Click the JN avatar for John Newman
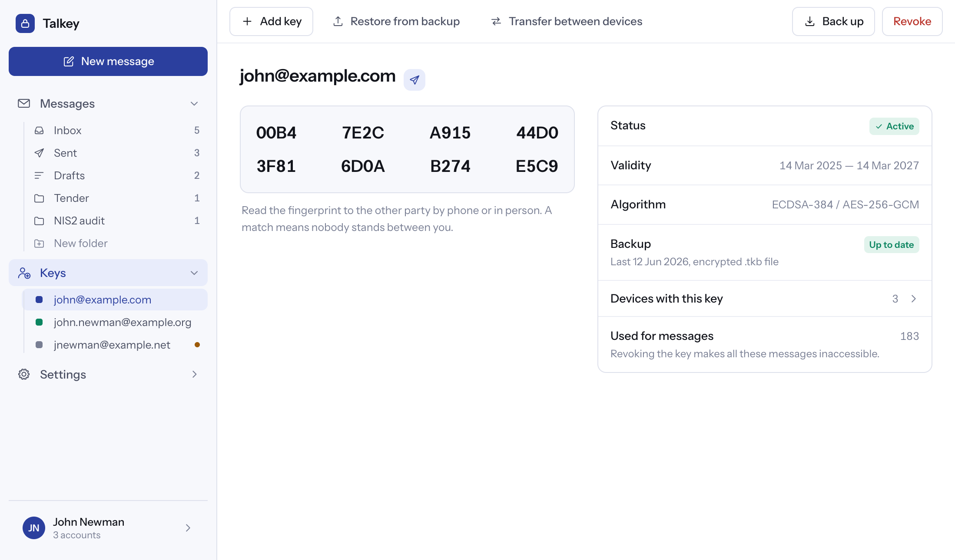955x560 pixels. [34, 528]
